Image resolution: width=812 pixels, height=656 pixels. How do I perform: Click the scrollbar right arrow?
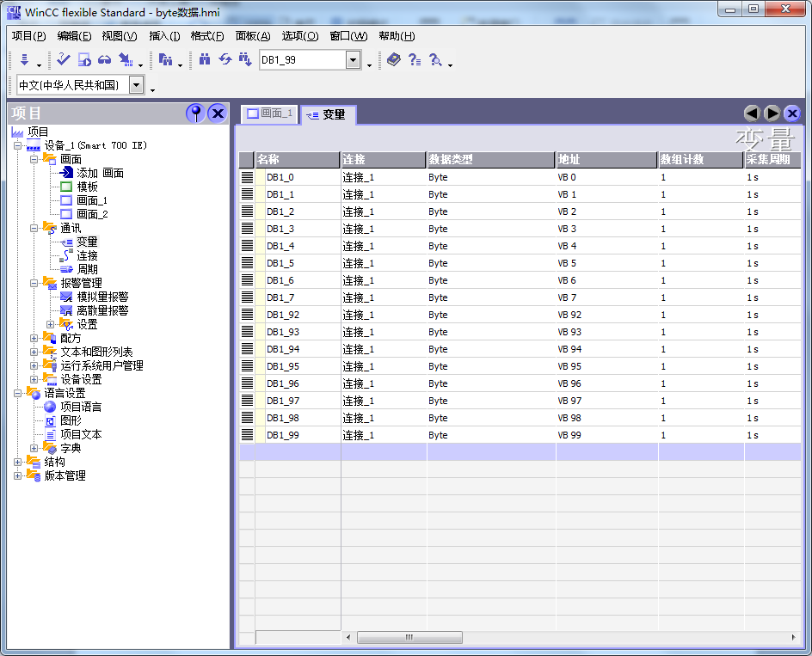point(793,637)
